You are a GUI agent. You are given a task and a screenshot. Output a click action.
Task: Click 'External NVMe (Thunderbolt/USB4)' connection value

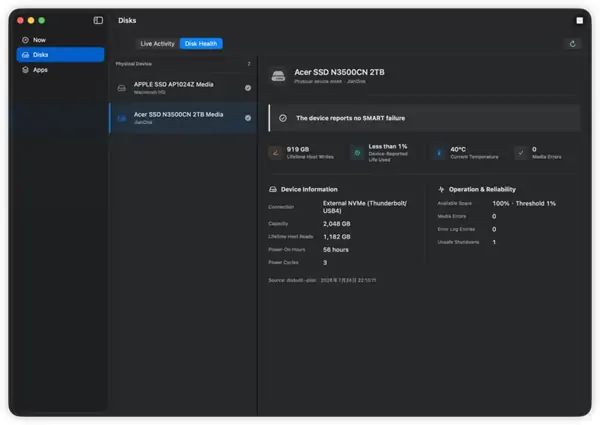[365, 207]
